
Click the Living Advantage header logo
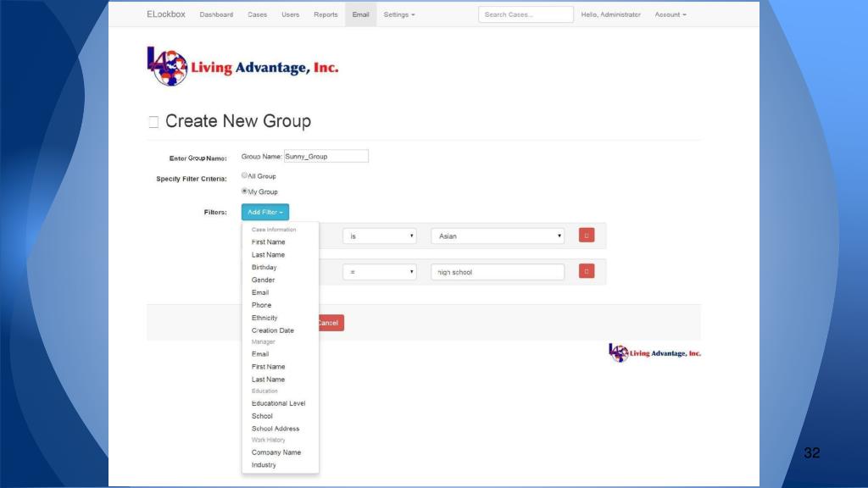(242, 66)
